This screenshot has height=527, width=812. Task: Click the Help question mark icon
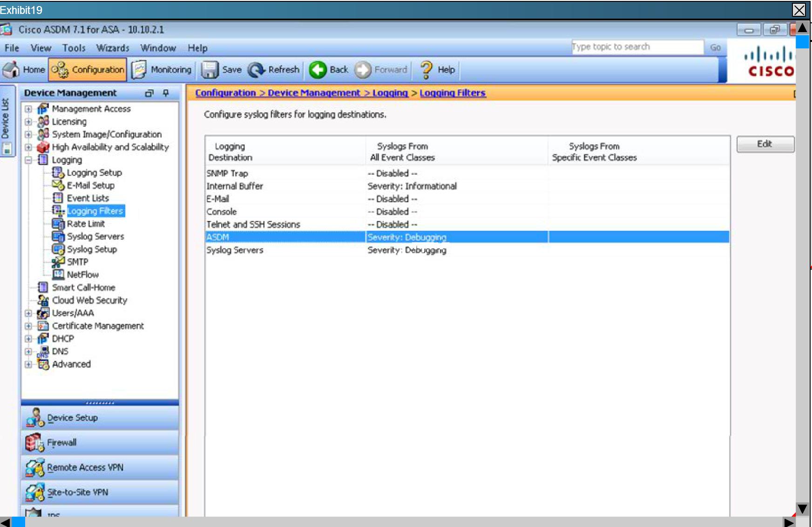[426, 70]
